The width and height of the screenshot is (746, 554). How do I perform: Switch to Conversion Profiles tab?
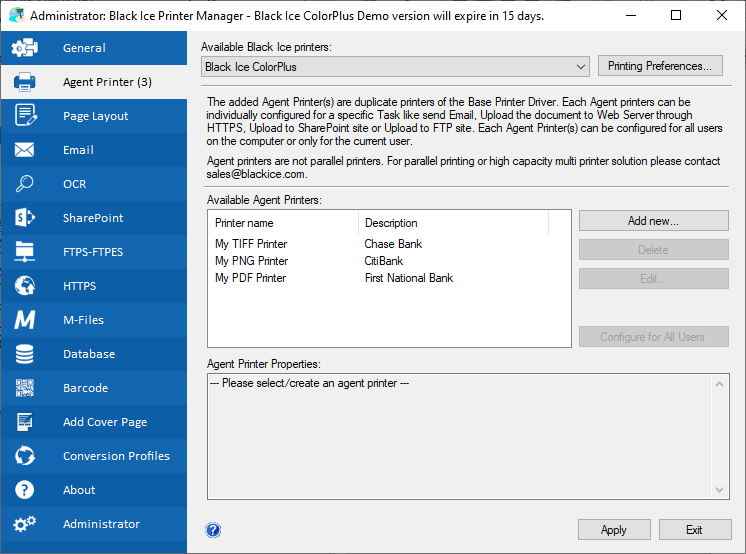(x=116, y=456)
